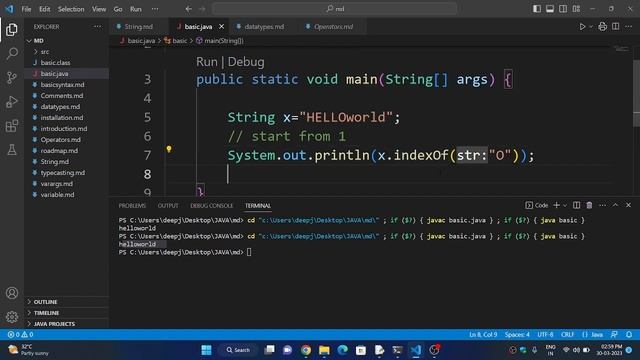The width and height of the screenshot is (640, 360).
Task: Open terminal launch profile dropdown chevron
Action: click(x=565, y=205)
